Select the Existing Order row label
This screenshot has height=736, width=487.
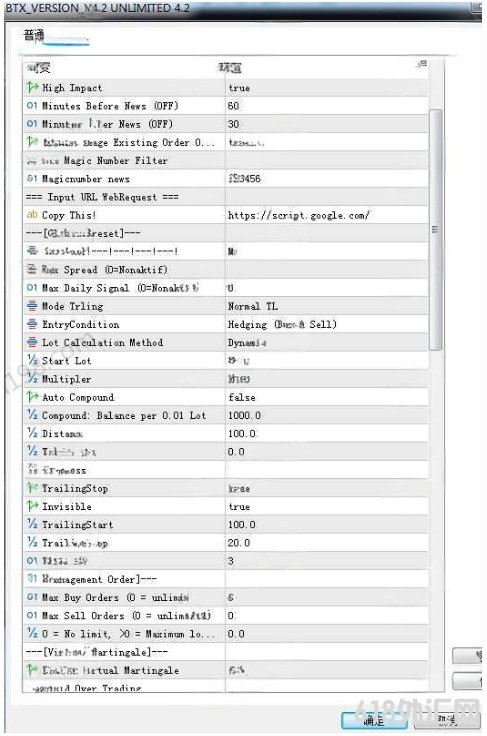(x=129, y=142)
